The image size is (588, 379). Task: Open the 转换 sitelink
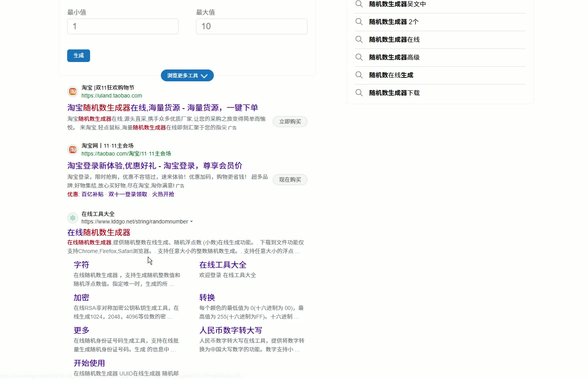tap(207, 298)
